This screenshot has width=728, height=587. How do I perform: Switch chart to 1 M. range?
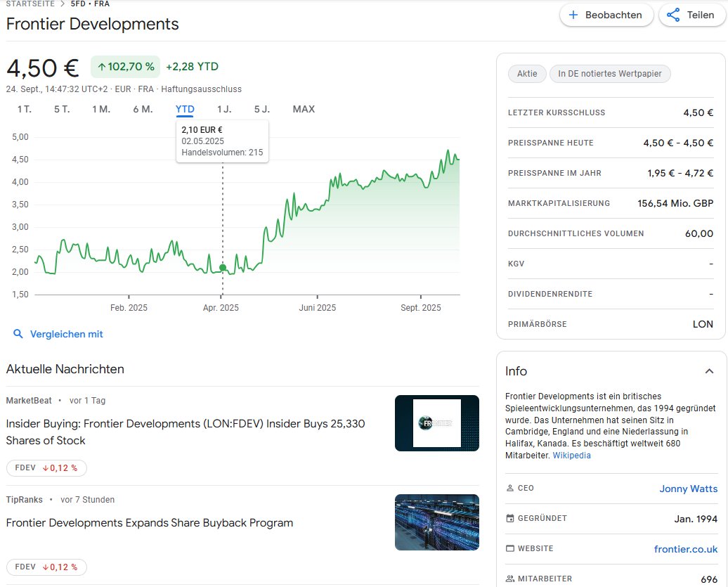(101, 109)
